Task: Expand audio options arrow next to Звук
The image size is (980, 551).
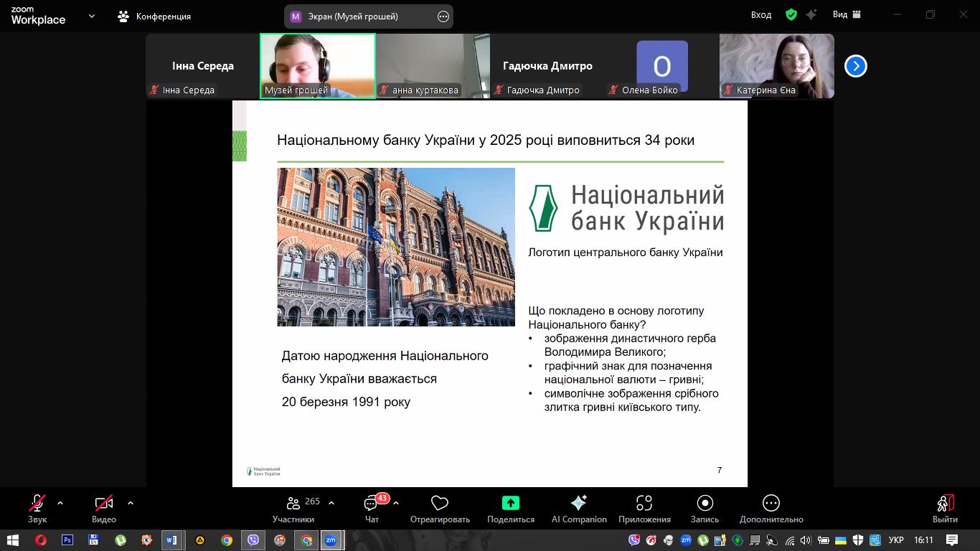Action: click(x=60, y=503)
